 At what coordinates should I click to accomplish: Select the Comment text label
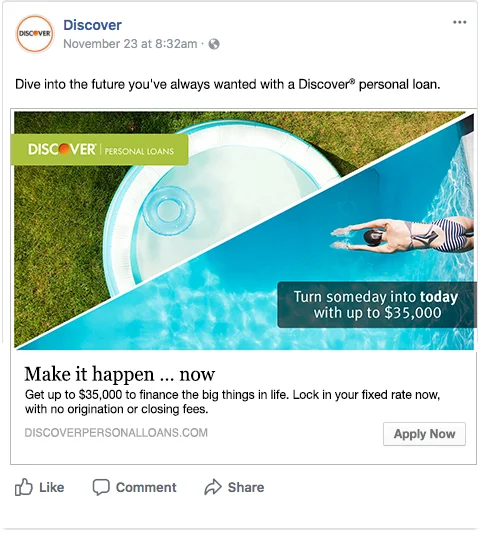tap(146, 487)
